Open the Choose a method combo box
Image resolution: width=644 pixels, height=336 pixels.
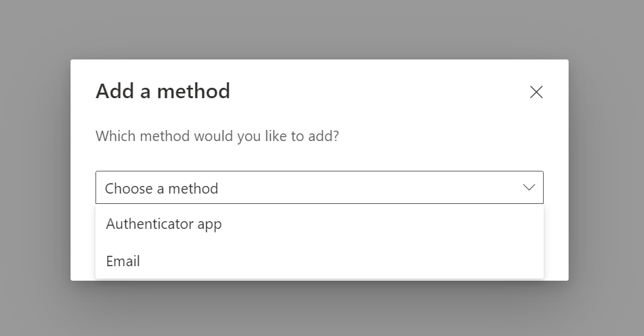(320, 187)
